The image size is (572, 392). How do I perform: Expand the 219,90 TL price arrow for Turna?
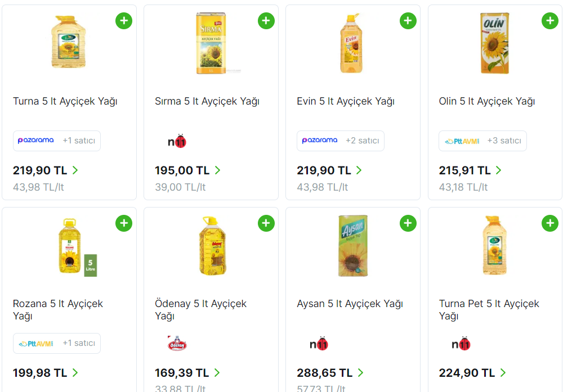[75, 170]
